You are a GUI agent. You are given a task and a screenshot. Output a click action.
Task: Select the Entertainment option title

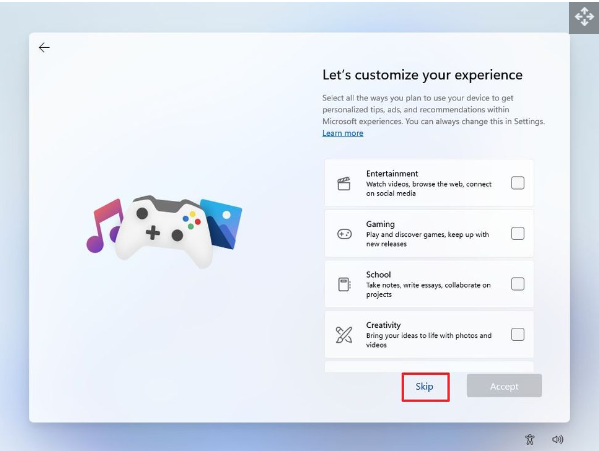pyautogui.click(x=392, y=173)
